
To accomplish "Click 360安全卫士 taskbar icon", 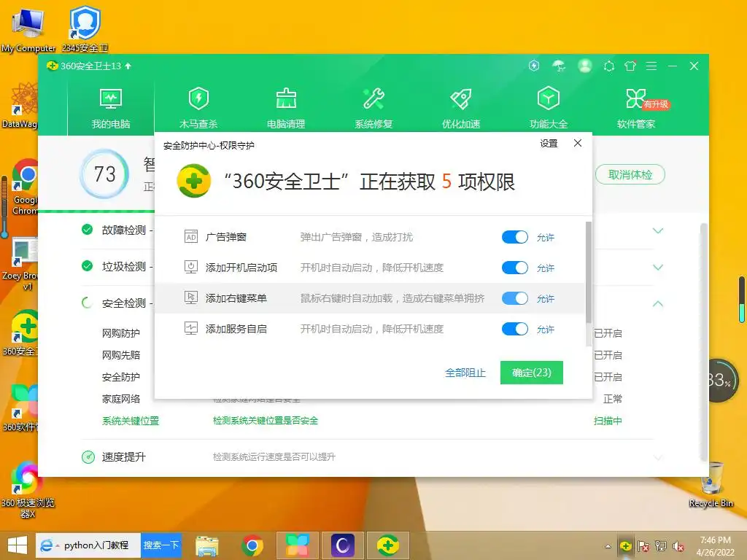I will (x=388, y=545).
